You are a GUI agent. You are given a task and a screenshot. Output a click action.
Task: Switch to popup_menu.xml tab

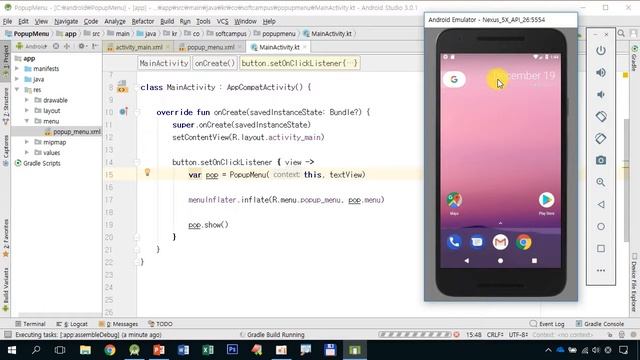click(210, 47)
